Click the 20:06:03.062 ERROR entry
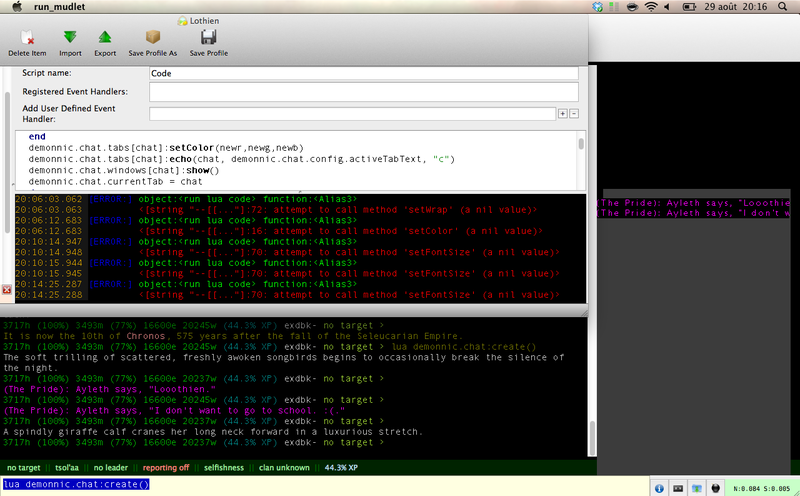 tap(186, 199)
